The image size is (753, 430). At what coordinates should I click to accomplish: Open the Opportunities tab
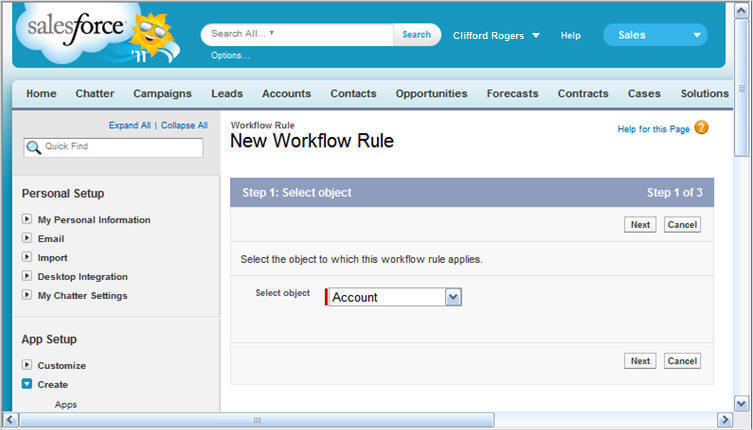(431, 94)
